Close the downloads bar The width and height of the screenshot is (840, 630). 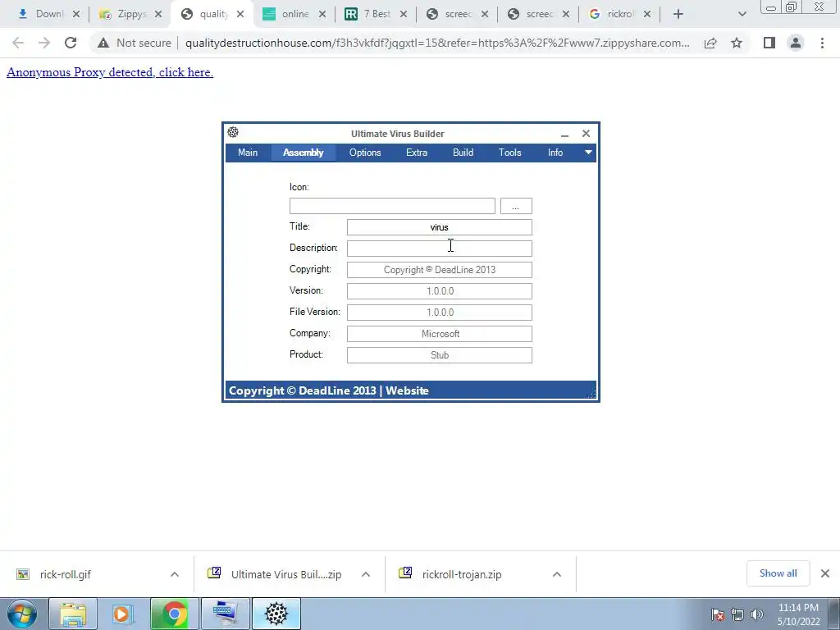point(825,573)
